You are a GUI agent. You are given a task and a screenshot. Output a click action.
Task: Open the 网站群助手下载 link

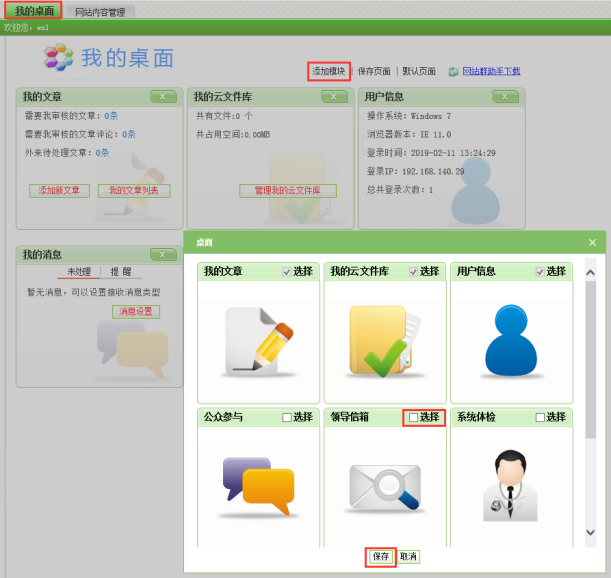point(491,72)
